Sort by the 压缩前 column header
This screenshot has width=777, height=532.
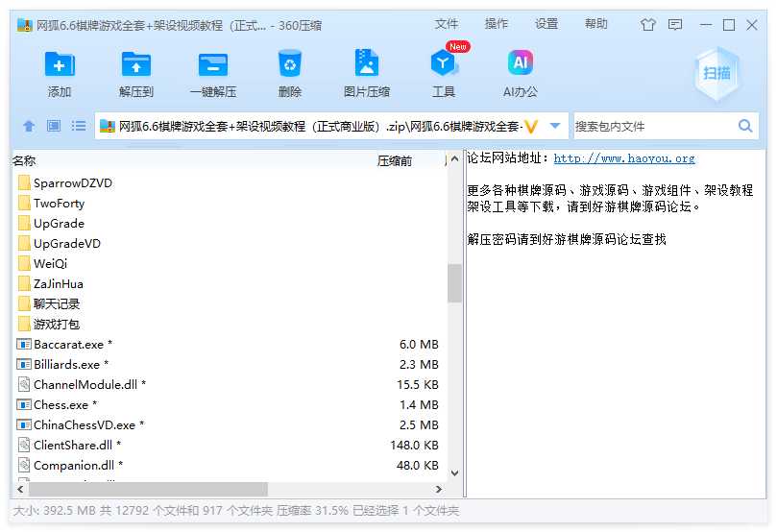[x=395, y=160]
